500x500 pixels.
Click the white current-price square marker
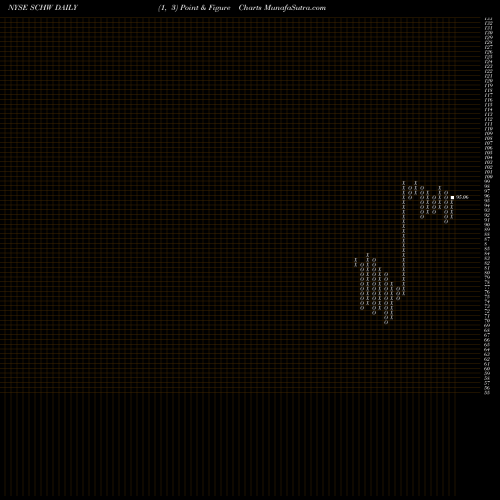(x=452, y=197)
